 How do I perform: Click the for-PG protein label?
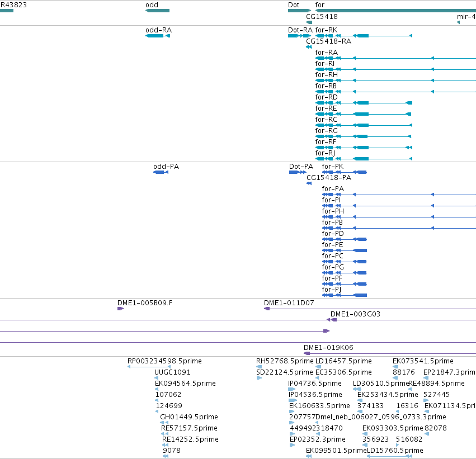tap(333, 267)
